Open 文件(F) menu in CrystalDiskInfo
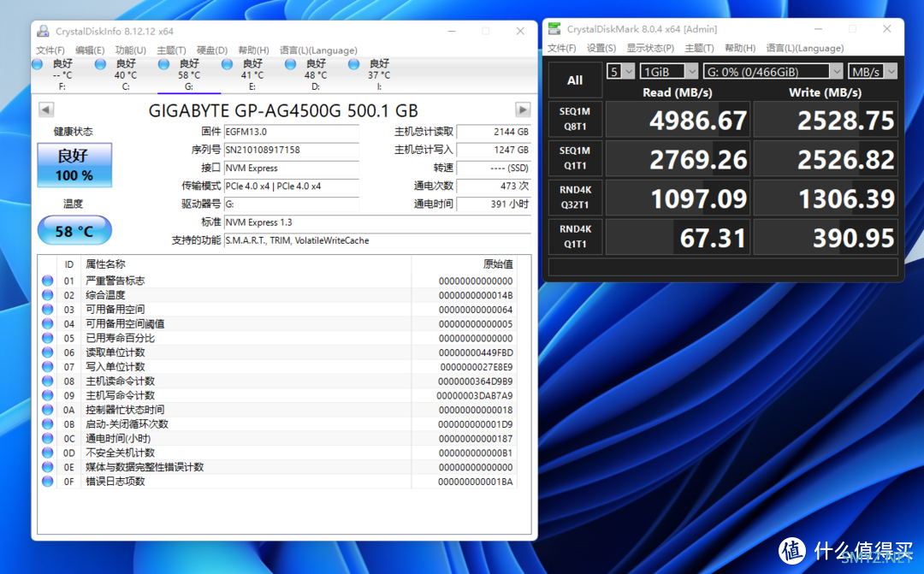Image resolution: width=924 pixels, height=574 pixels. click(50, 50)
